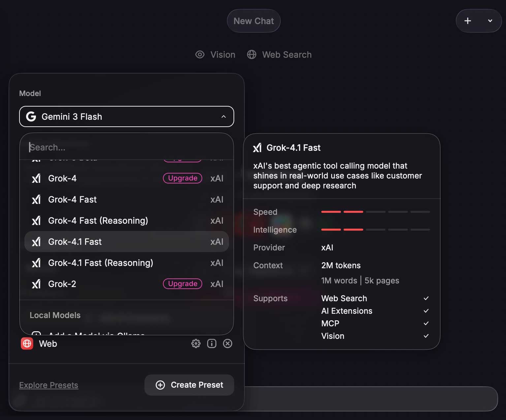The height and width of the screenshot is (420, 506).
Task: Select Grok-2 from the model list
Action: (62, 284)
